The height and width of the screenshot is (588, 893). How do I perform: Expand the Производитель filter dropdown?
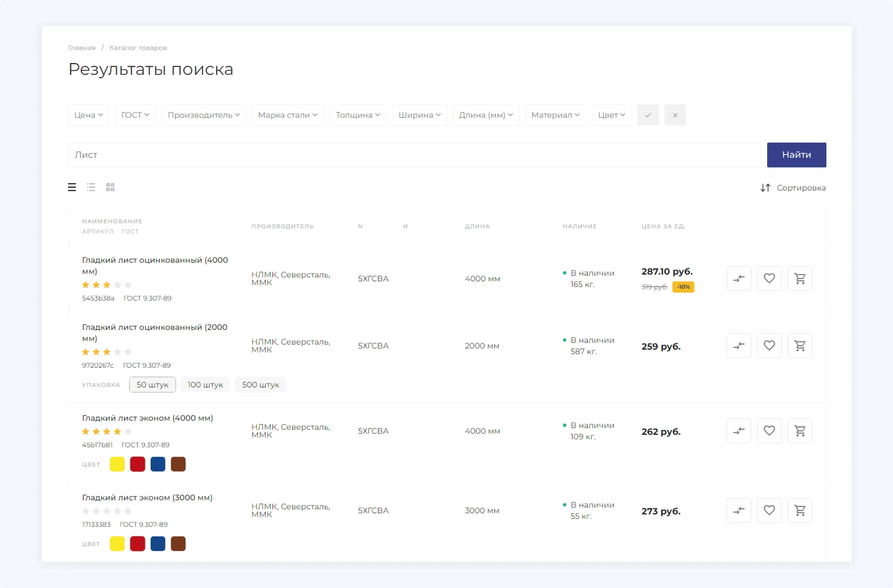point(203,115)
